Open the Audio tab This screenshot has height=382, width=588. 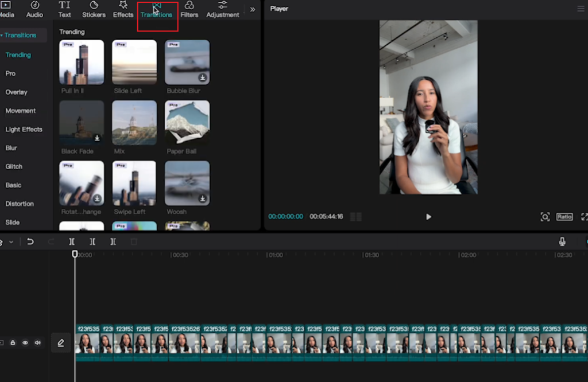pyautogui.click(x=34, y=9)
